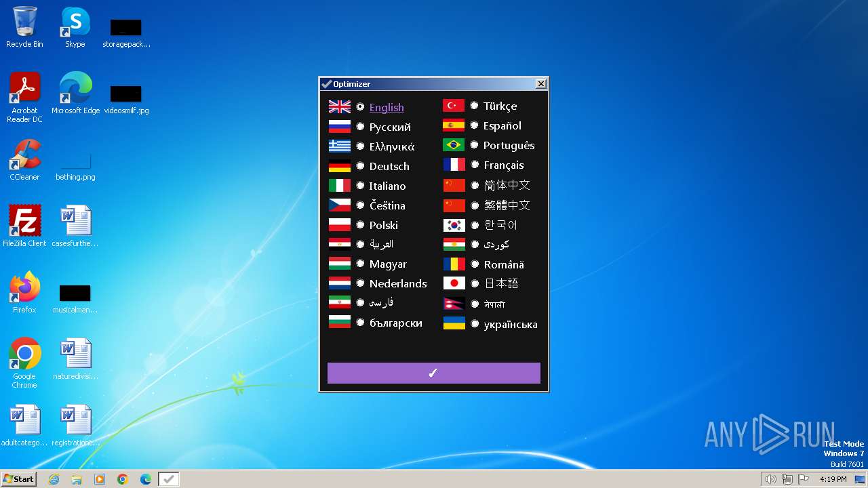The image size is (868, 488).
Task: Click the 简体中文 language label
Action: coord(507,185)
